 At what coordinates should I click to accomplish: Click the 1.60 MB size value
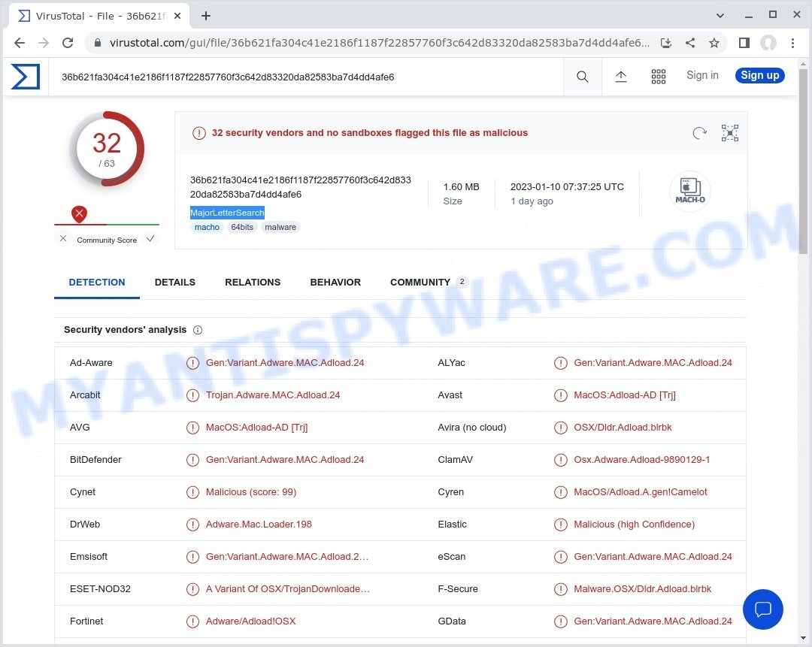point(462,187)
